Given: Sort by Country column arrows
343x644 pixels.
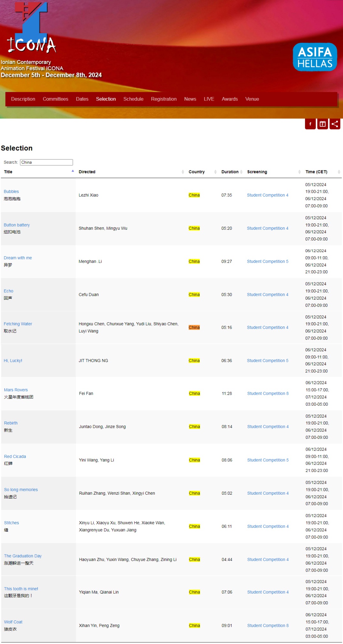Looking at the screenshot, I should pyautogui.click(x=215, y=172).
